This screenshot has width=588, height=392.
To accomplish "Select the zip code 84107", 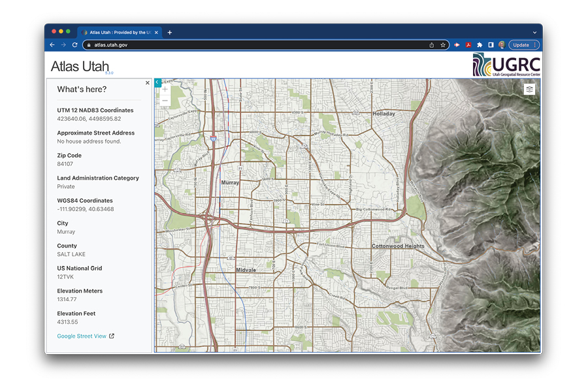I will [65, 164].
